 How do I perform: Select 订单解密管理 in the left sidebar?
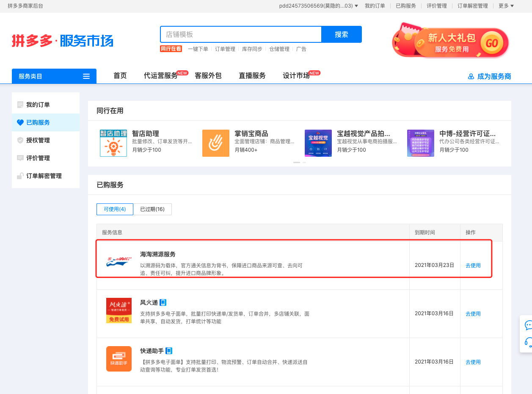tap(46, 176)
